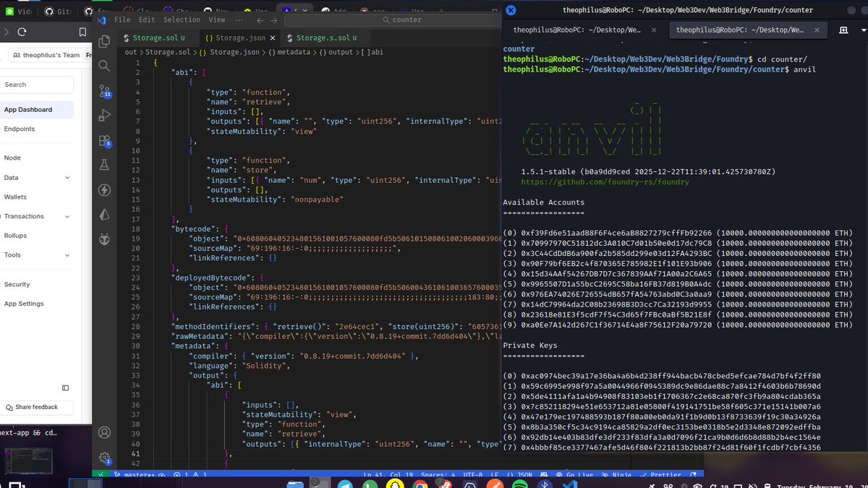
Task: Switch to the Storage.s.sol editor tab
Action: pos(326,38)
